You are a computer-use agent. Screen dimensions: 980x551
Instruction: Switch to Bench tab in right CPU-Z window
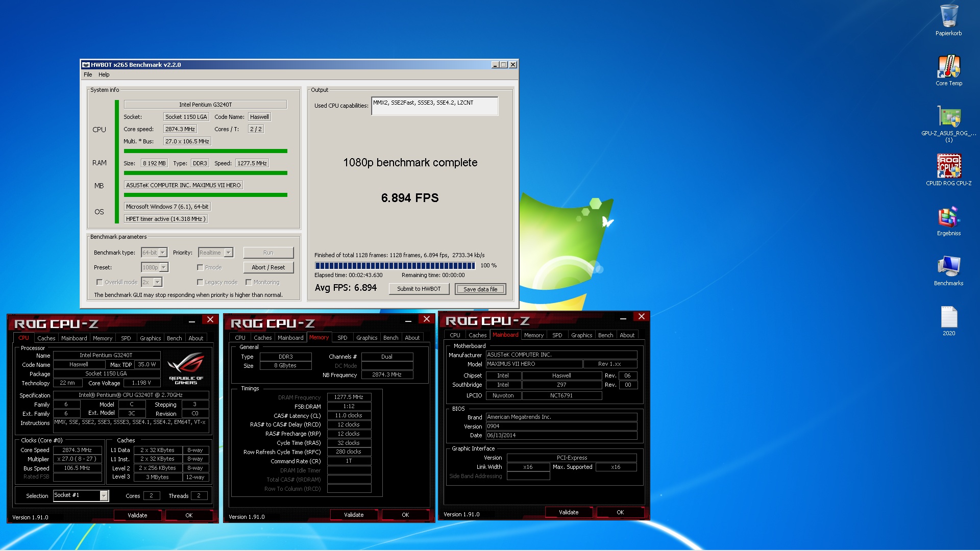point(605,335)
